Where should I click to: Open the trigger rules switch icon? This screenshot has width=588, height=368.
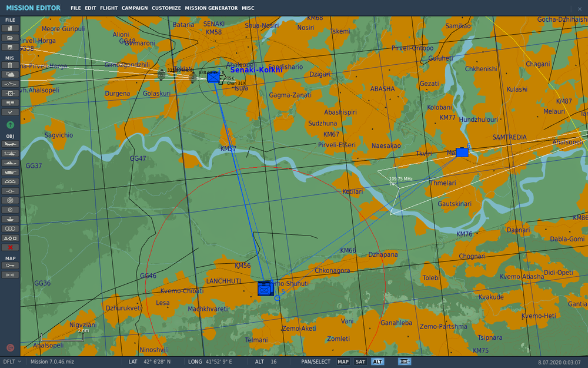[10, 84]
